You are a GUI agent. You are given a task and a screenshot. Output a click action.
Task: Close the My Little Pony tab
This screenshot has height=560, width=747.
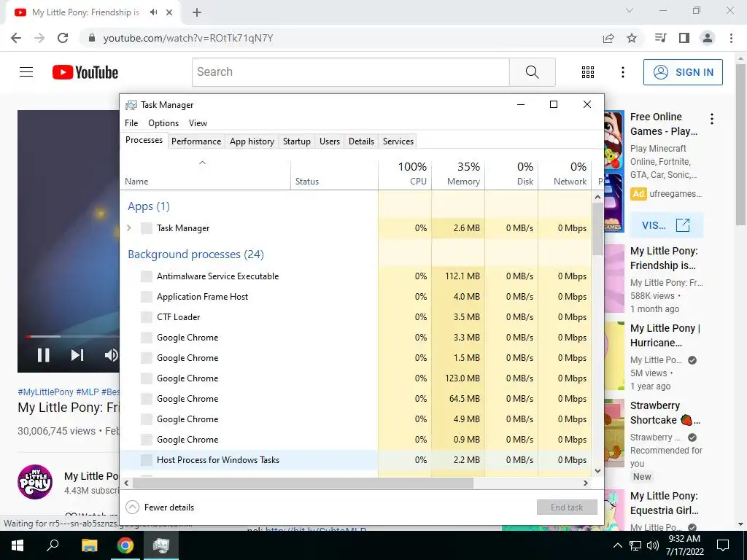[x=169, y=12]
